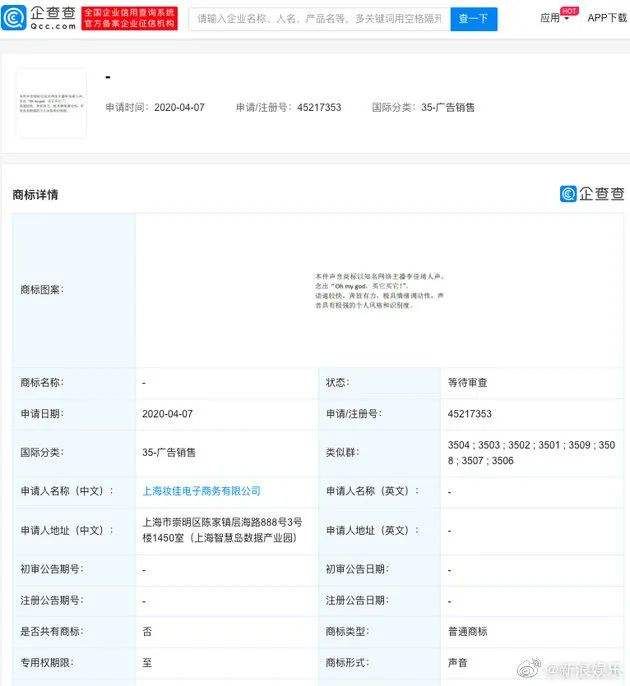Image resolution: width=630 pixels, height=686 pixels.
Task: Open the 上海妆佳电子商务有限公司 applicant link
Action: [x=201, y=491]
